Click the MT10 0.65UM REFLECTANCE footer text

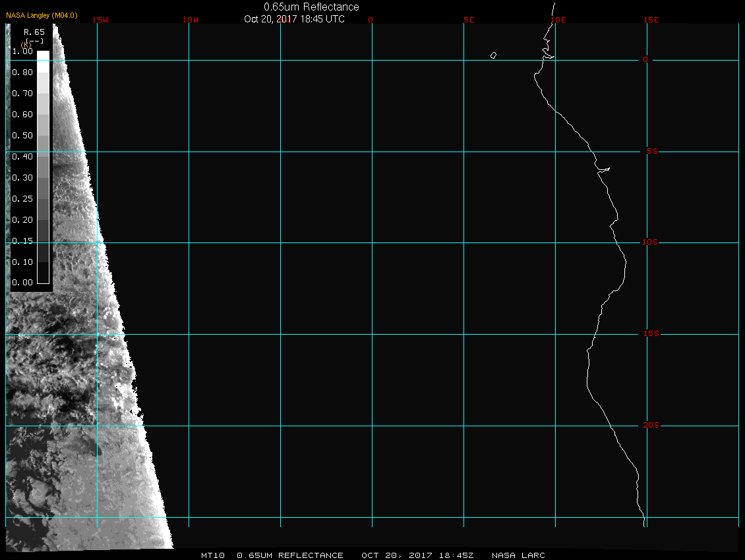click(x=272, y=555)
